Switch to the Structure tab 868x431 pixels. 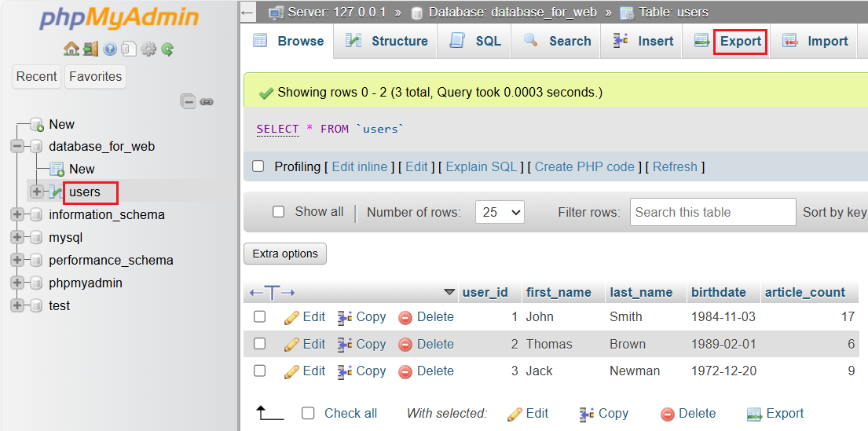pyautogui.click(x=386, y=42)
